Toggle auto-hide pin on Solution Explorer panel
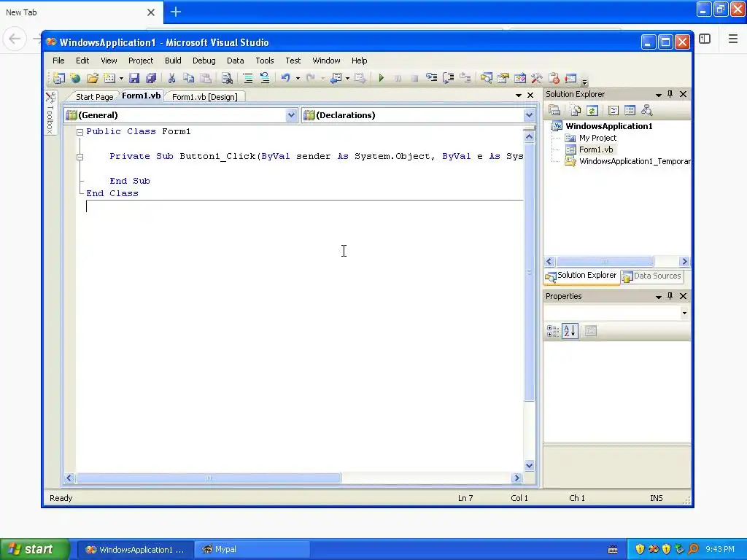 click(670, 94)
